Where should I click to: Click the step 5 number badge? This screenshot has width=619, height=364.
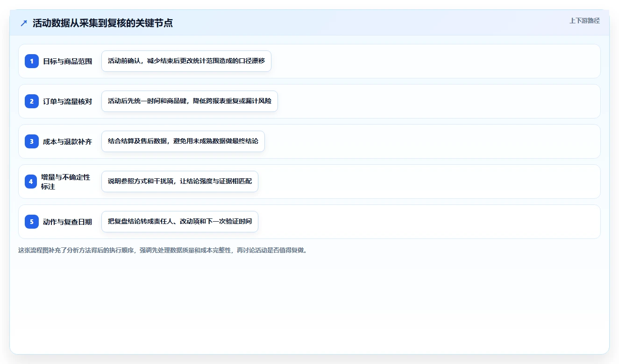click(32, 222)
